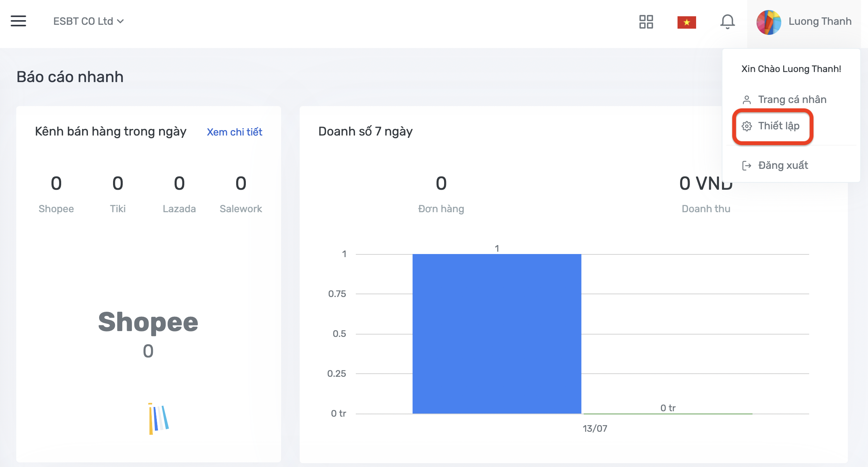The image size is (868, 467).
Task: Click the Xin Chào Luong Thanh! greeting
Action: coord(791,69)
